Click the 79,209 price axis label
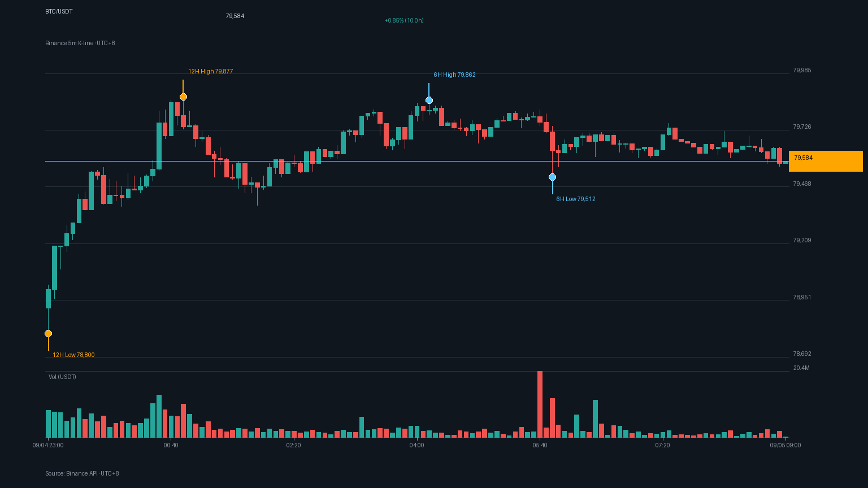 click(x=802, y=240)
